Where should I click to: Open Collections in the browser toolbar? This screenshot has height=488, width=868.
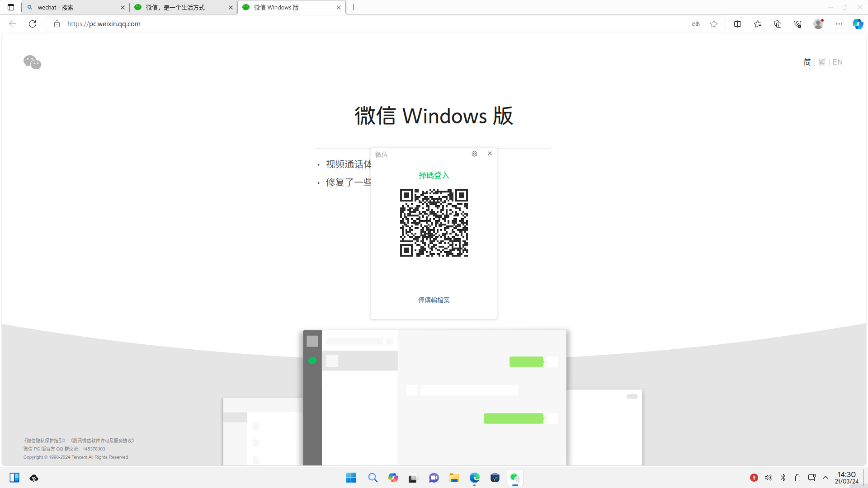(778, 23)
